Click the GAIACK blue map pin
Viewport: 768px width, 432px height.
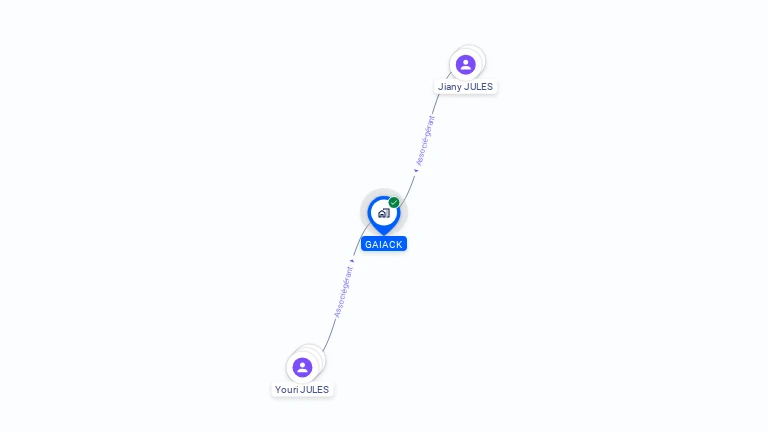point(384,216)
